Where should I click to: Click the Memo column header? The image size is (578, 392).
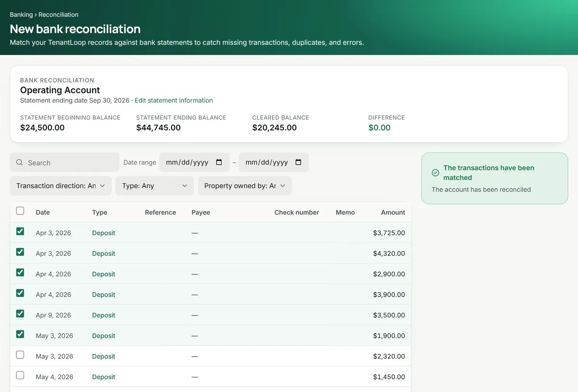(345, 212)
